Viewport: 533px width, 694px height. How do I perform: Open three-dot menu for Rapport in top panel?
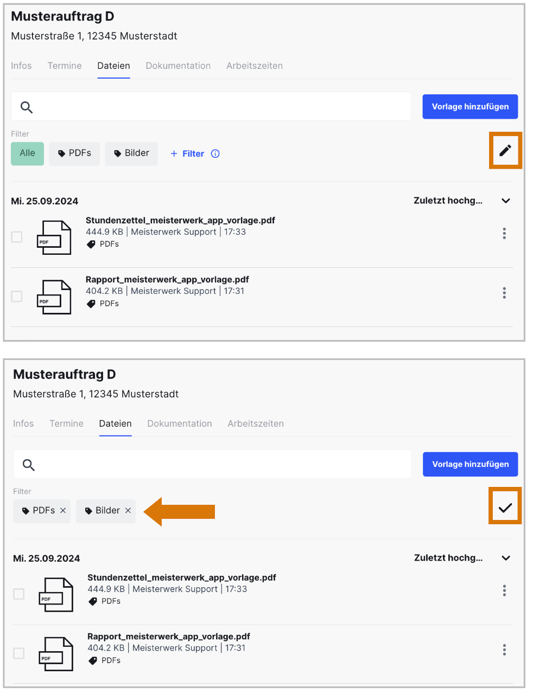coord(504,293)
